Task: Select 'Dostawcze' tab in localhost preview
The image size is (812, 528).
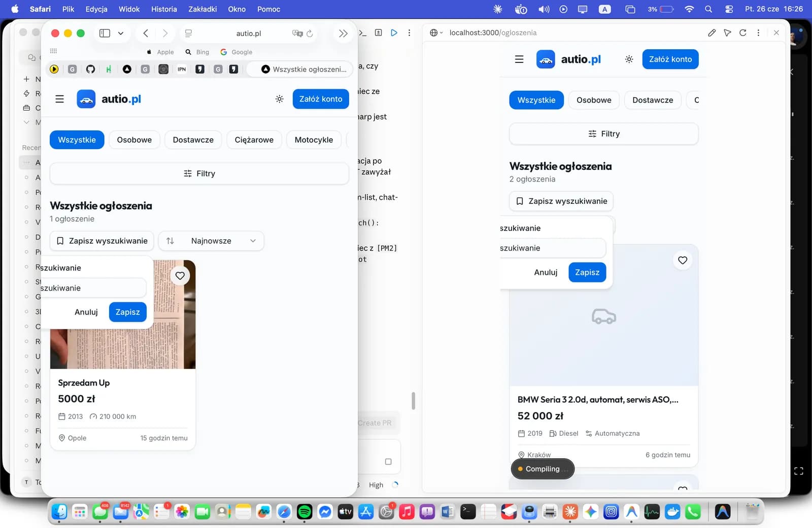Action: coord(653,100)
